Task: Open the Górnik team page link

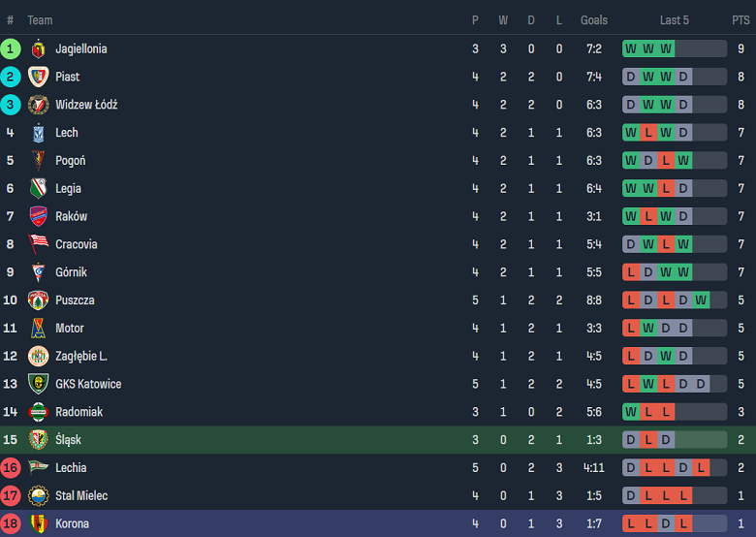Action: click(71, 272)
